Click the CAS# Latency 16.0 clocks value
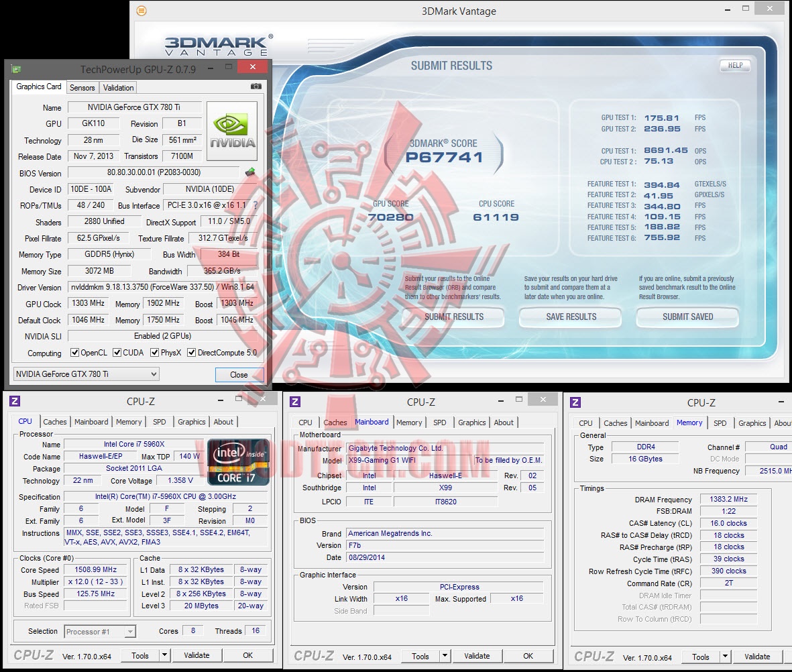 tap(728, 523)
